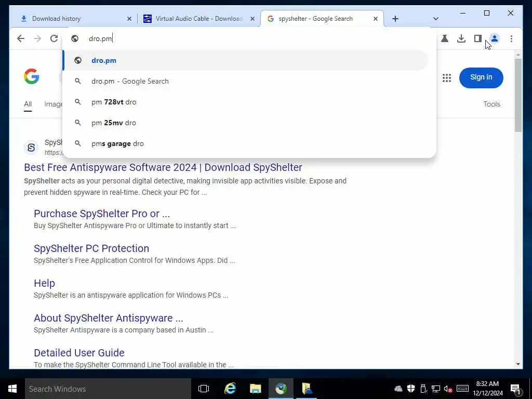
Task: Select the spyshelter Google Search tab
Action: 322,19
